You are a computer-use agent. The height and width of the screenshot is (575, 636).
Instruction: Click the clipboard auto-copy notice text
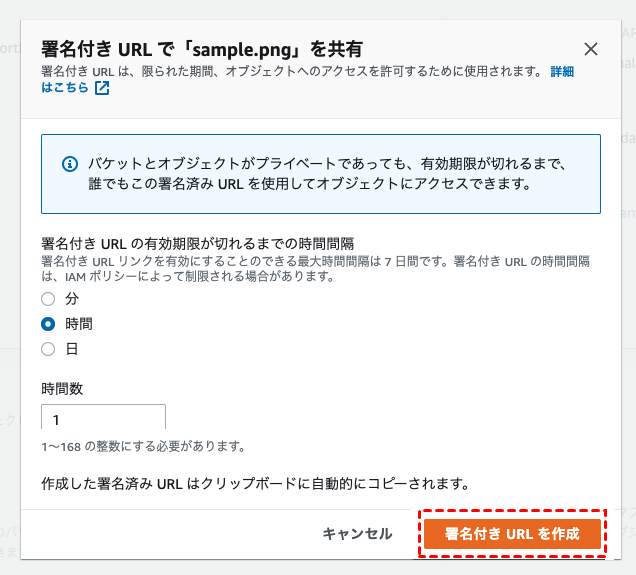click(x=255, y=483)
